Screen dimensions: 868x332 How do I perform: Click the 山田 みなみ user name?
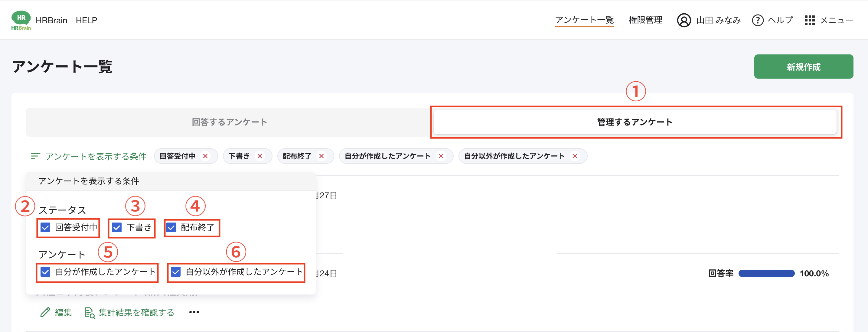pyautogui.click(x=718, y=20)
